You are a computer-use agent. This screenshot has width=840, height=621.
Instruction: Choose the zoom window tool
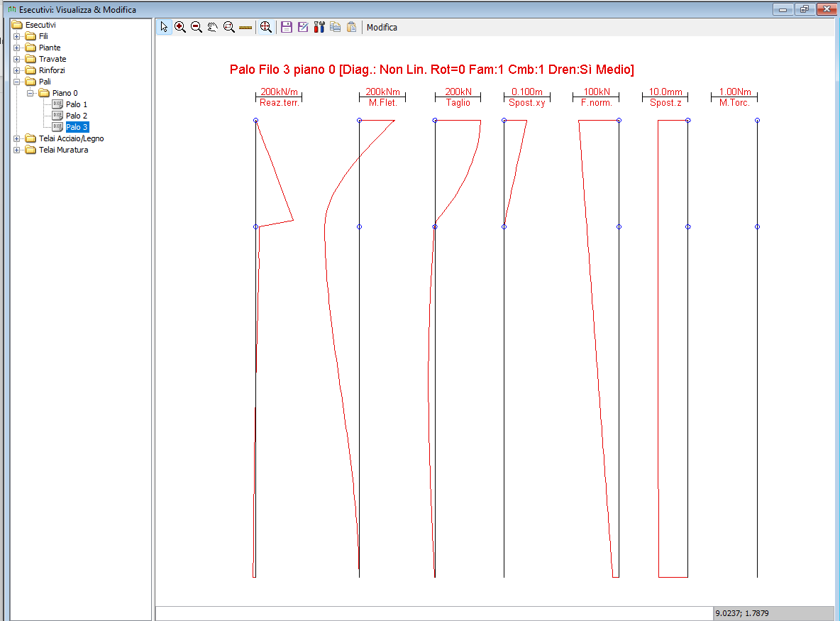[x=228, y=28]
